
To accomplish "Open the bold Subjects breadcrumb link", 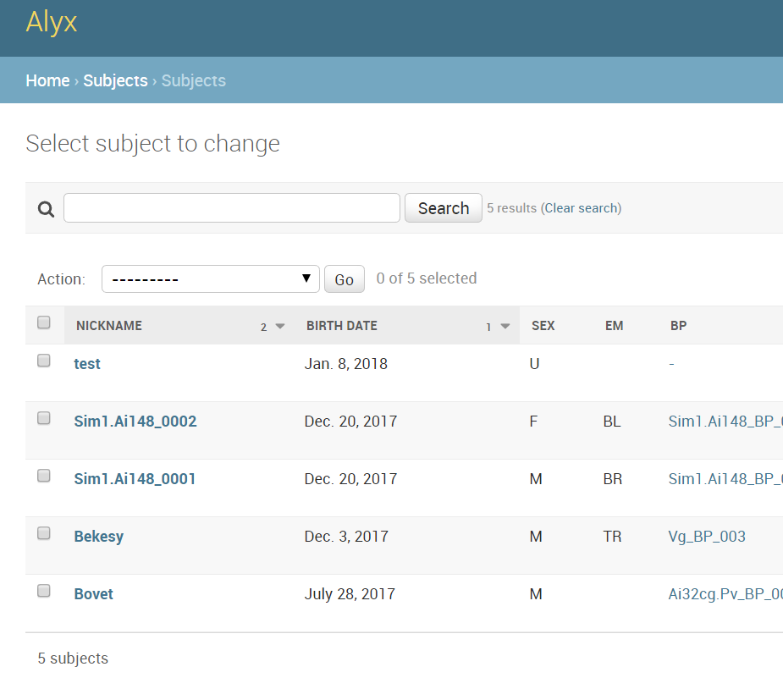I will (x=115, y=80).
